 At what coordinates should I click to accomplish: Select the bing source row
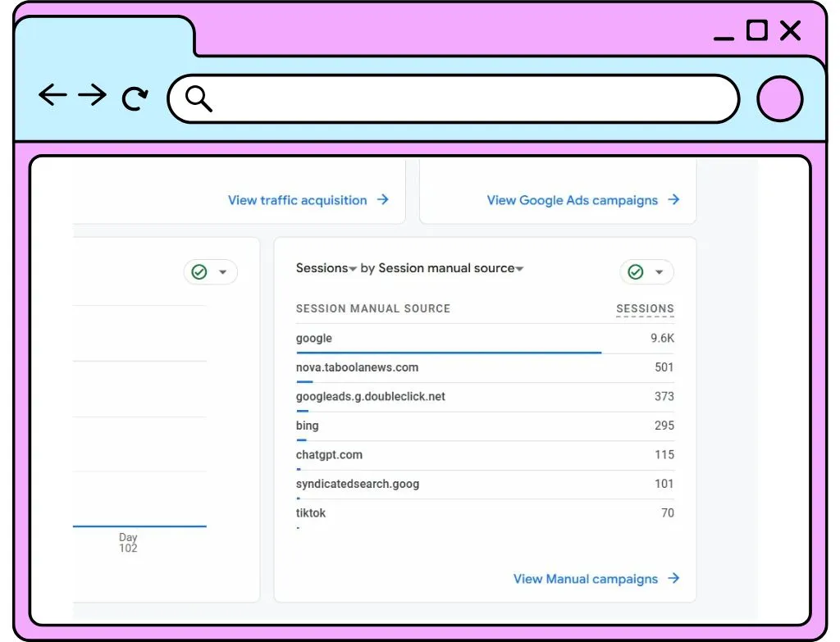485,426
